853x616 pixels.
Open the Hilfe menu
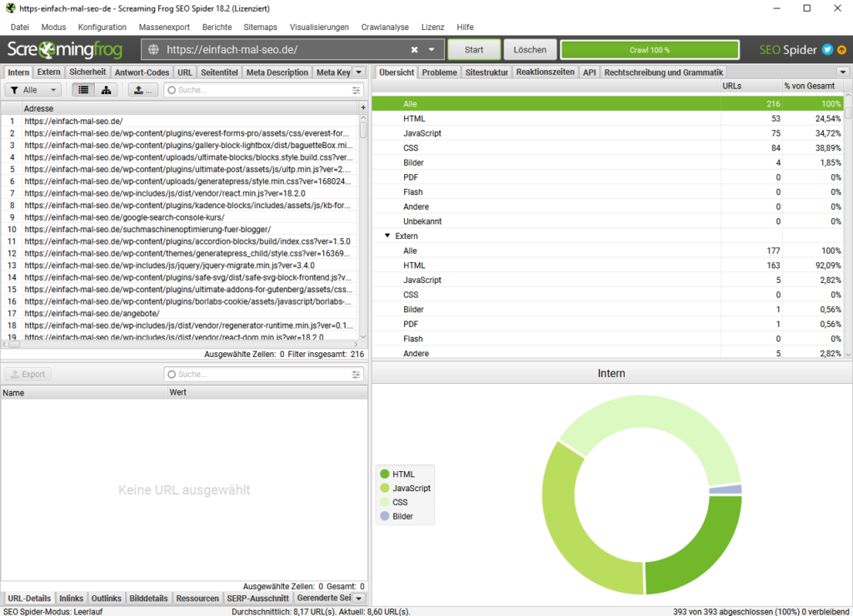pyautogui.click(x=465, y=27)
